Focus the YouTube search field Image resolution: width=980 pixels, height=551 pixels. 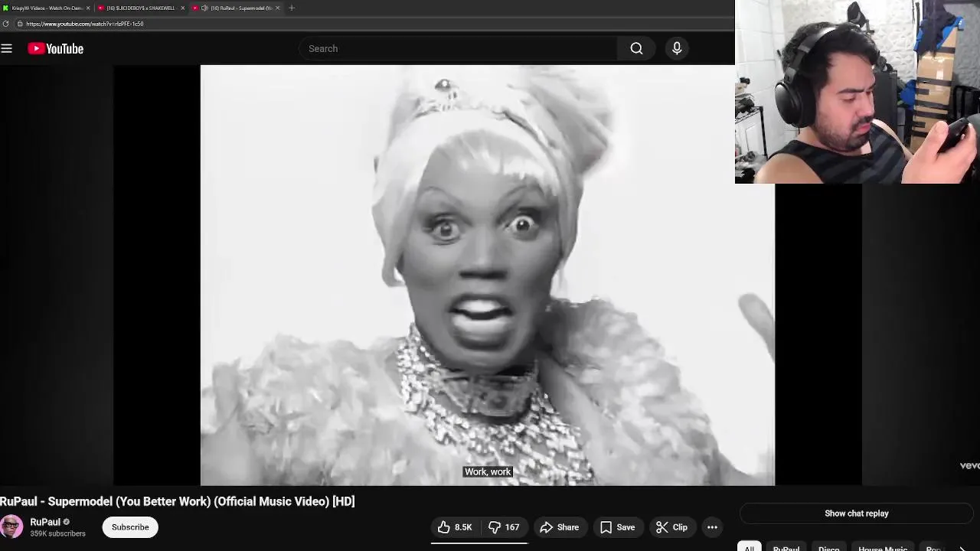pyautogui.click(x=458, y=48)
